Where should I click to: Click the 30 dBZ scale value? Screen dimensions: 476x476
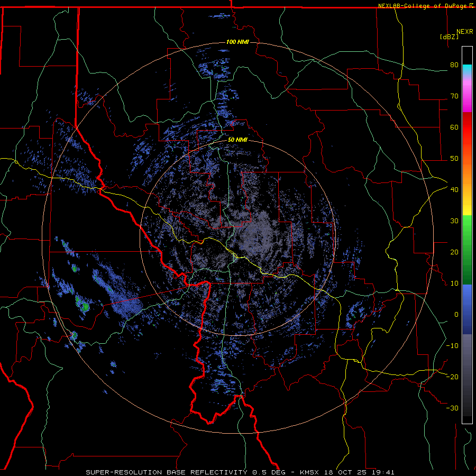[454, 221]
